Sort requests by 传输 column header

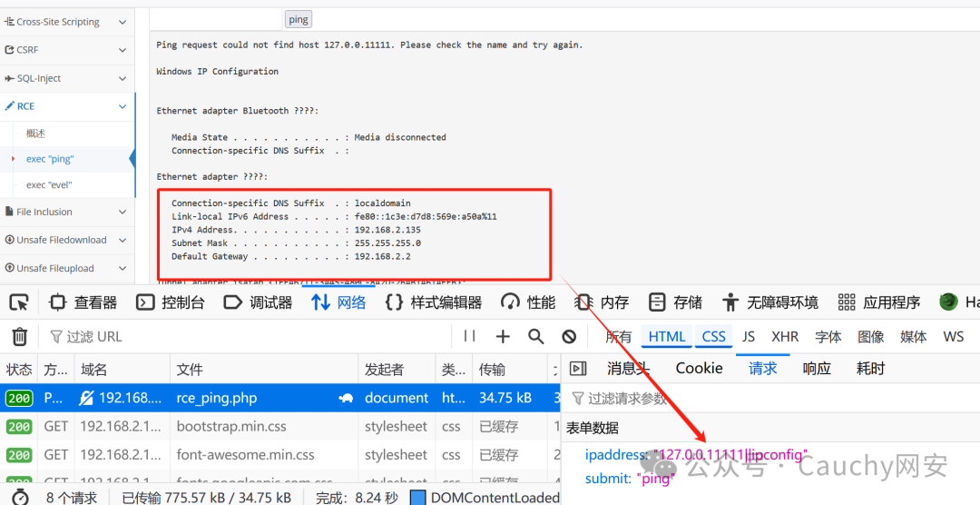coord(510,369)
